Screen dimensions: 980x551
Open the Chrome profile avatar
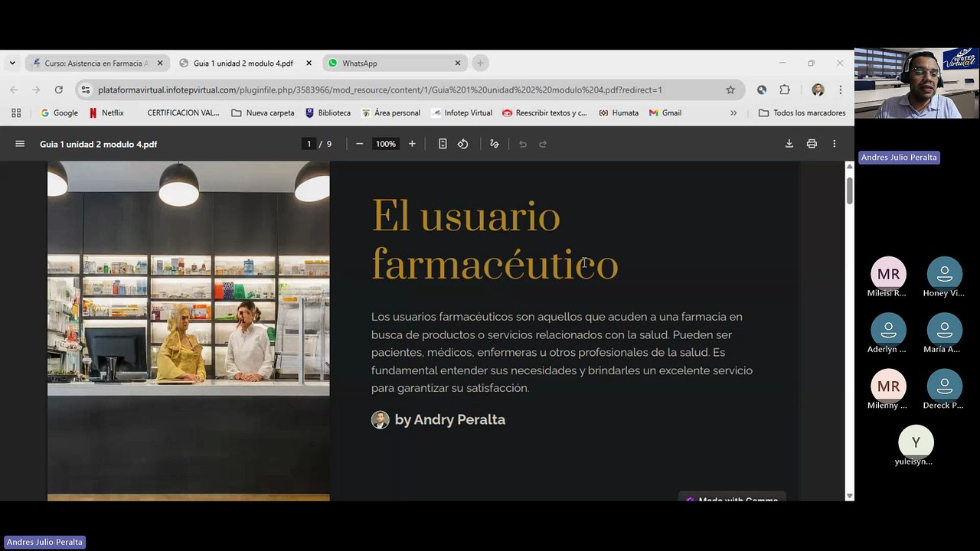(x=818, y=90)
